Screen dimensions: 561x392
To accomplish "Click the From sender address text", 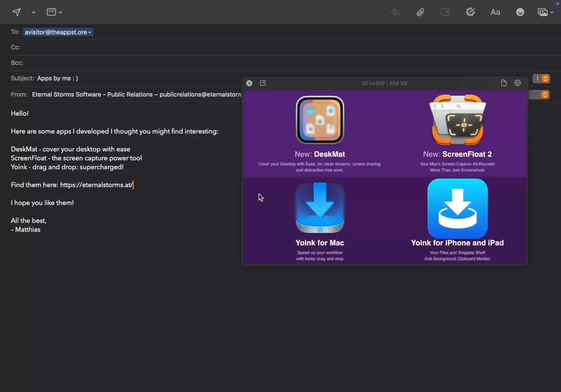I will click(x=137, y=94).
